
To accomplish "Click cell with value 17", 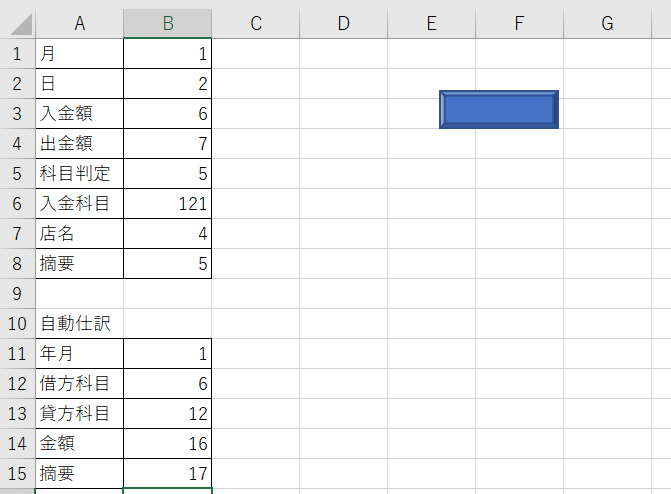I will click(x=167, y=474).
